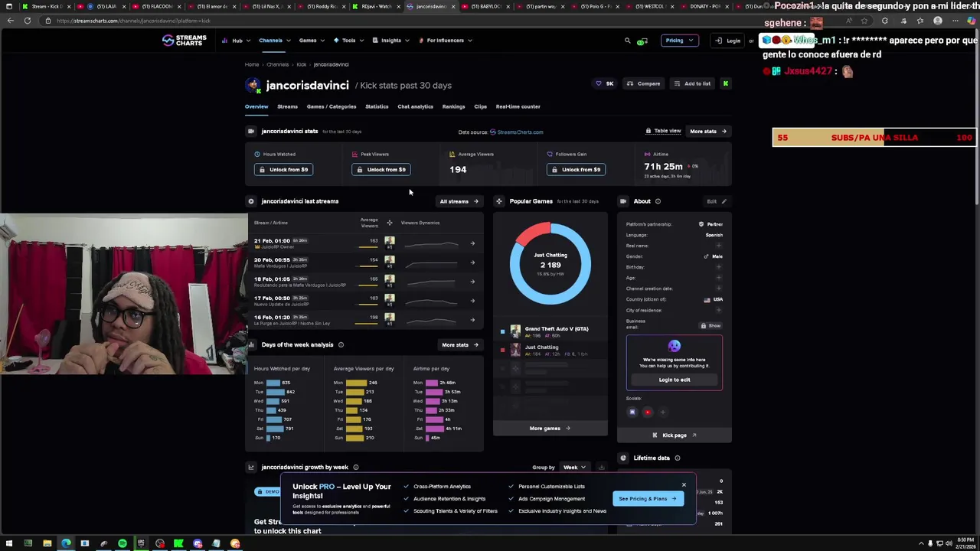
Task: Open the Pricing dropdown
Action: 679,41
